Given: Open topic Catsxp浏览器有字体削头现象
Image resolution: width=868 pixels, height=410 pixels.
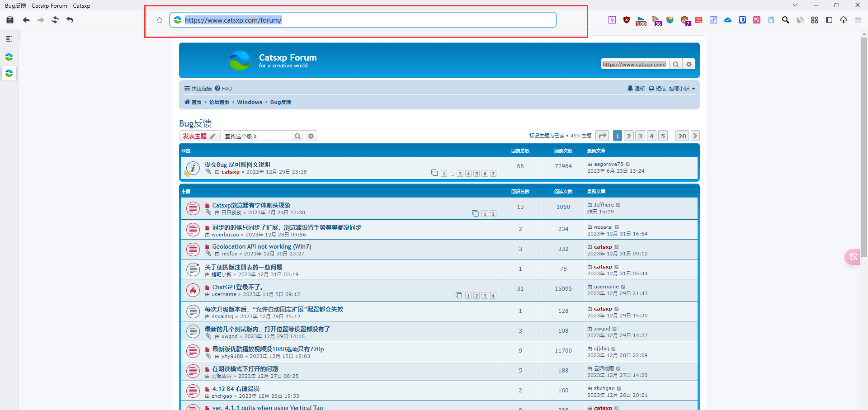Looking at the screenshot, I should pos(251,205).
